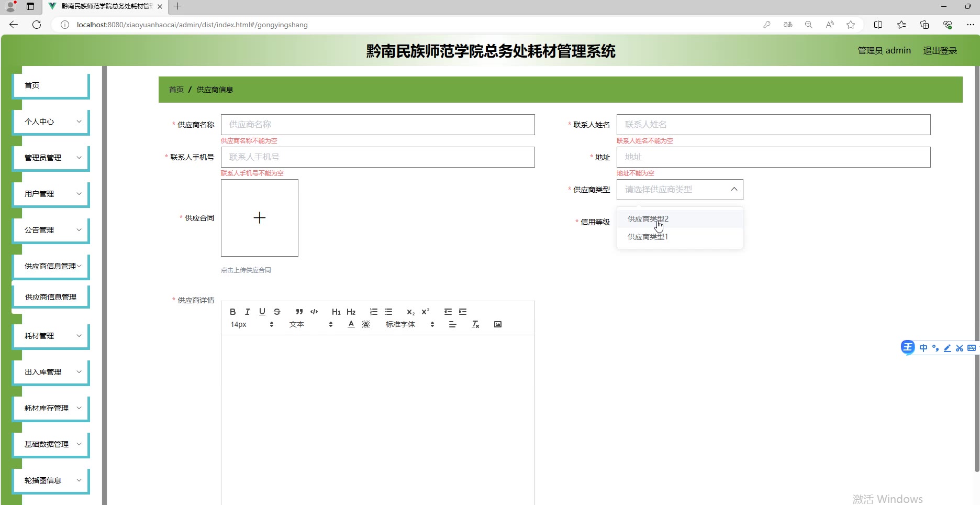Toggle underline formatting in the editor
Viewport: 980px width, 505px height.
click(262, 312)
